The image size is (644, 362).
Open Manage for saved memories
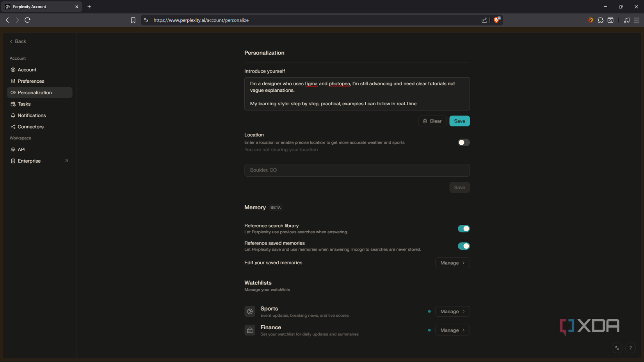(x=452, y=263)
